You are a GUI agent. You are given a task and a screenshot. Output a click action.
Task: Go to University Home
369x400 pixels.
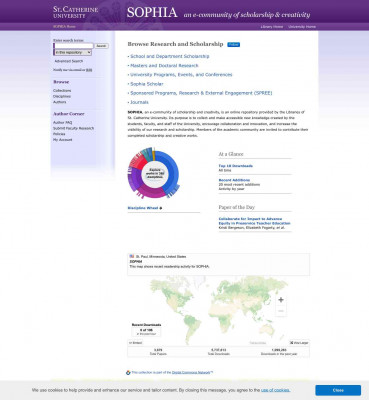302,27
